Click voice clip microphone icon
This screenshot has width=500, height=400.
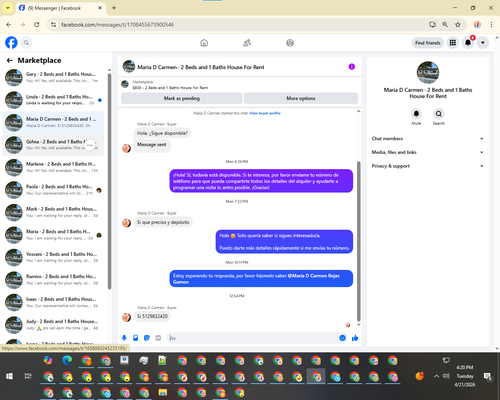click(x=124, y=338)
